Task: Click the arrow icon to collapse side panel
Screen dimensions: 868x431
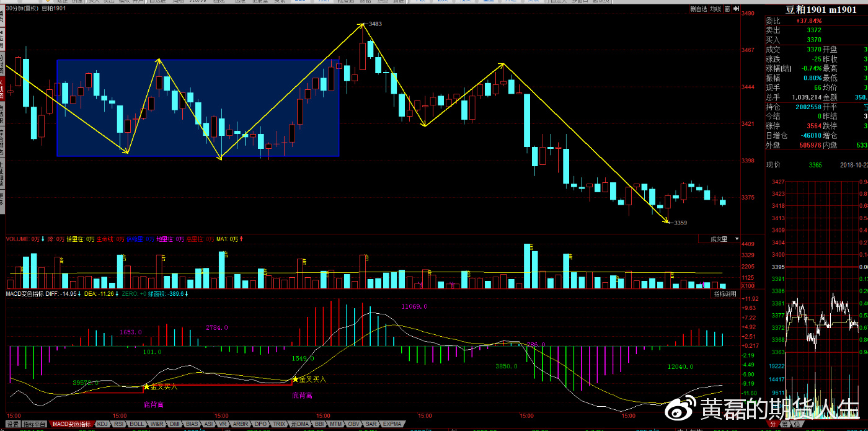Action: pyautogui.click(x=735, y=9)
